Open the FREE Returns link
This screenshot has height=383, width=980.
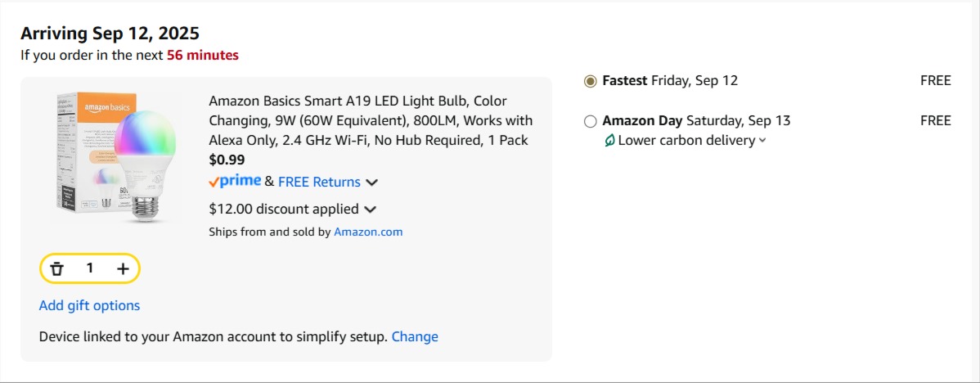click(319, 182)
